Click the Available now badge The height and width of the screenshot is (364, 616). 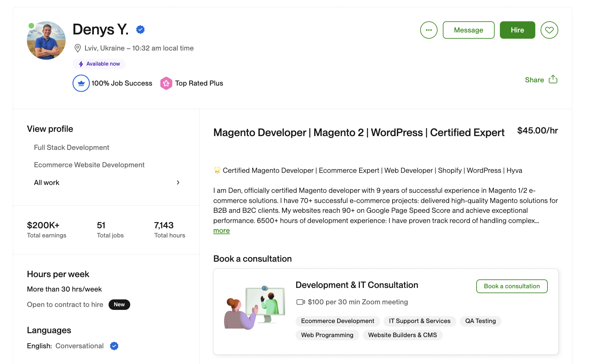(99, 64)
